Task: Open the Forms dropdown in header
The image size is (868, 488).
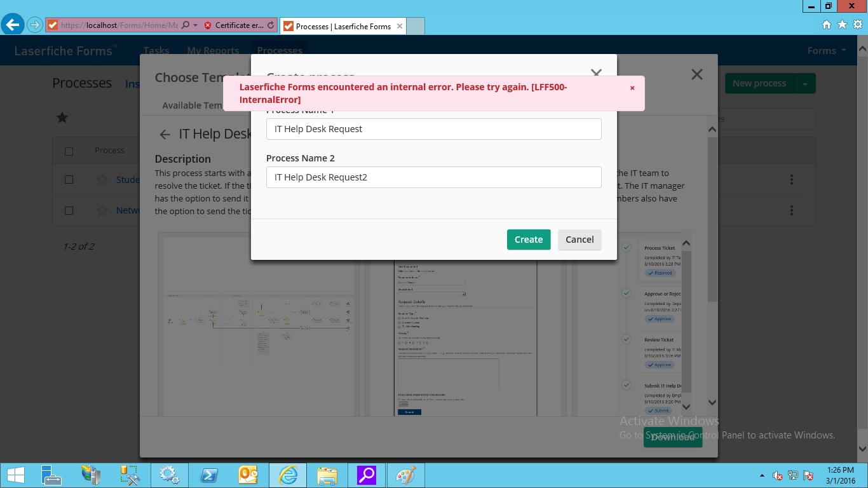Action: pyautogui.click(x=827, y=51)
